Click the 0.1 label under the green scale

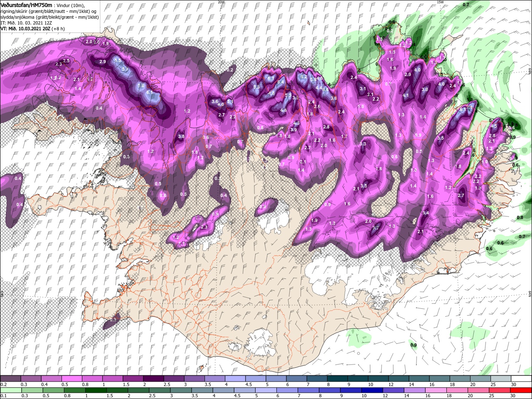[4, 396]
